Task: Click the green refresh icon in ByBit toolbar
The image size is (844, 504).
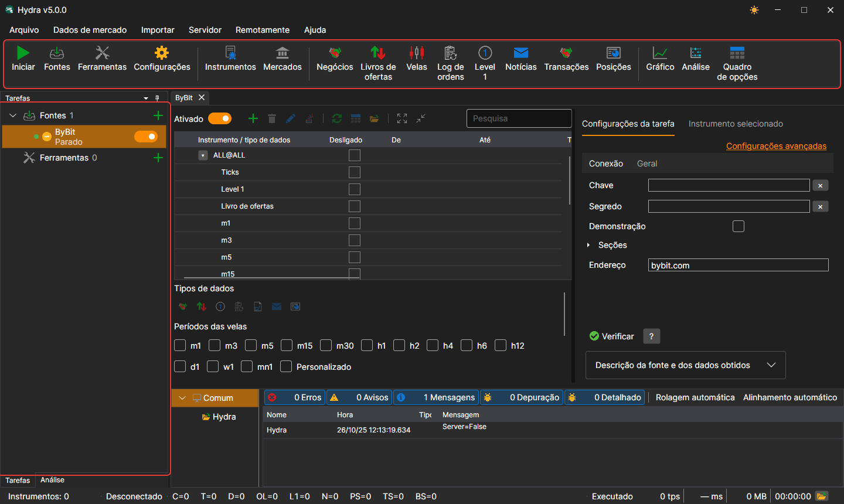Action: 337,118
